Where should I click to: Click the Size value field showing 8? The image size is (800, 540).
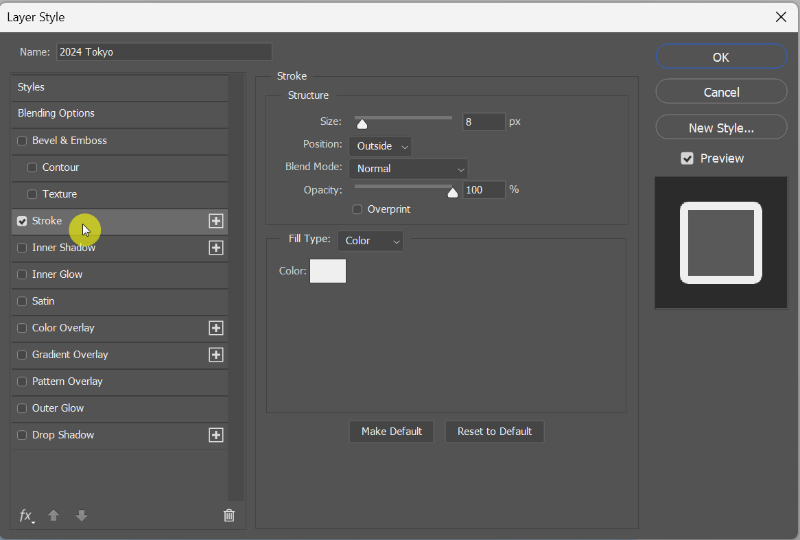coord(484,121)
